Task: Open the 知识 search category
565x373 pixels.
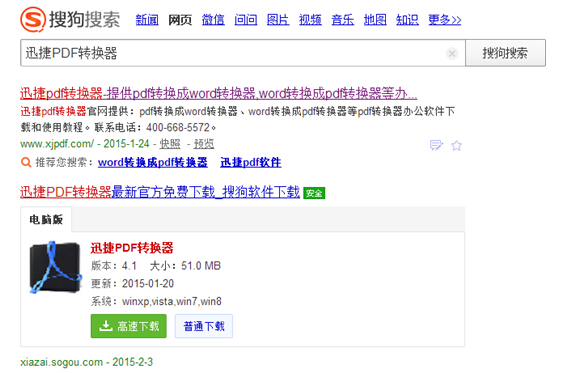Action: (407, 20)
